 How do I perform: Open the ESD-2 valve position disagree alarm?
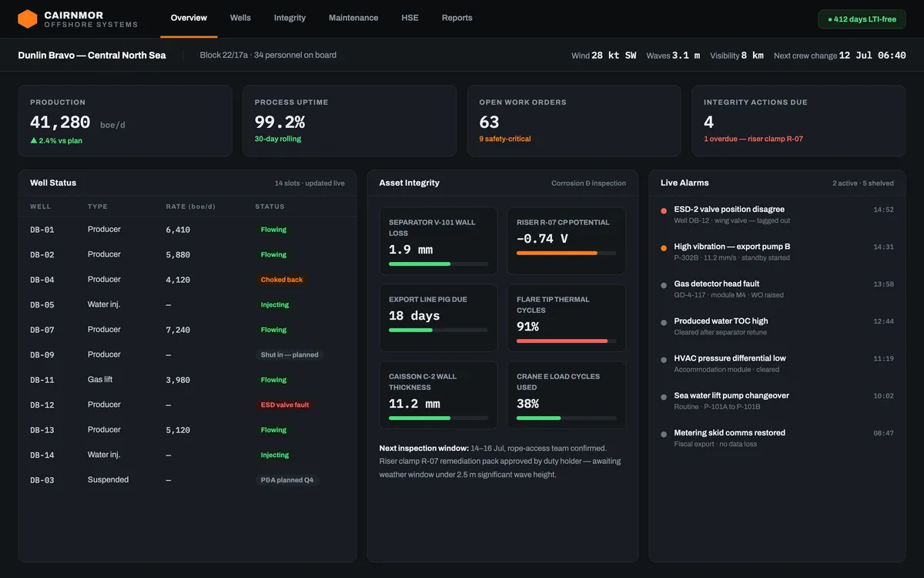(777, 214)
